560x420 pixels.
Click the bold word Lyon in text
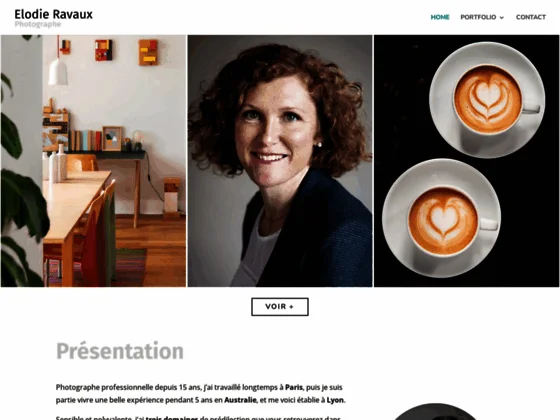pyautogui.click(x=335, y=400)
